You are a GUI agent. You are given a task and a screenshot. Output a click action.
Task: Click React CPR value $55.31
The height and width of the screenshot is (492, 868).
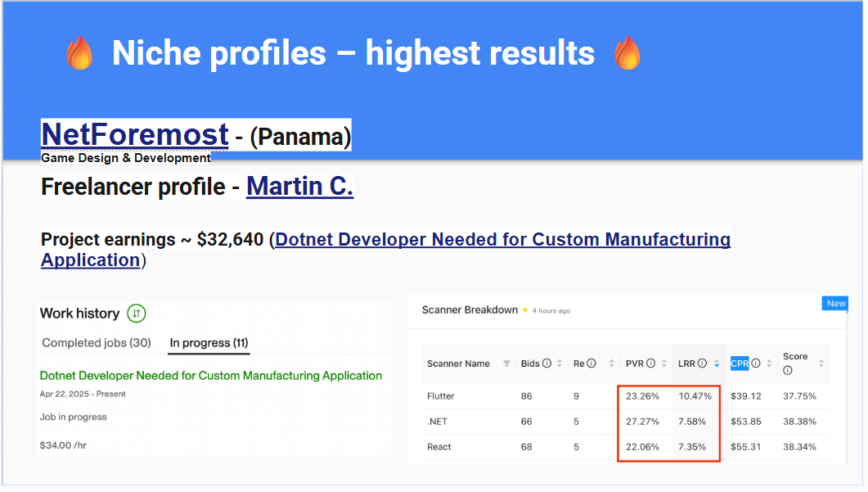coord(745,447)
